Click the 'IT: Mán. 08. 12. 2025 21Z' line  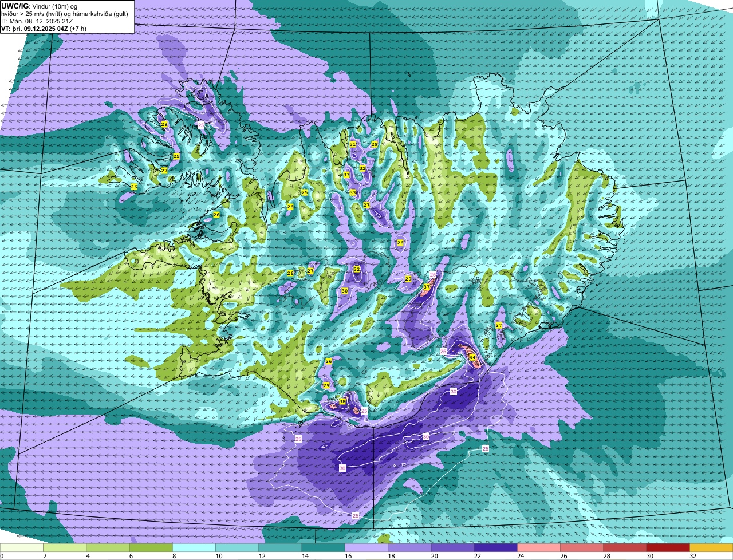[37, 21]
